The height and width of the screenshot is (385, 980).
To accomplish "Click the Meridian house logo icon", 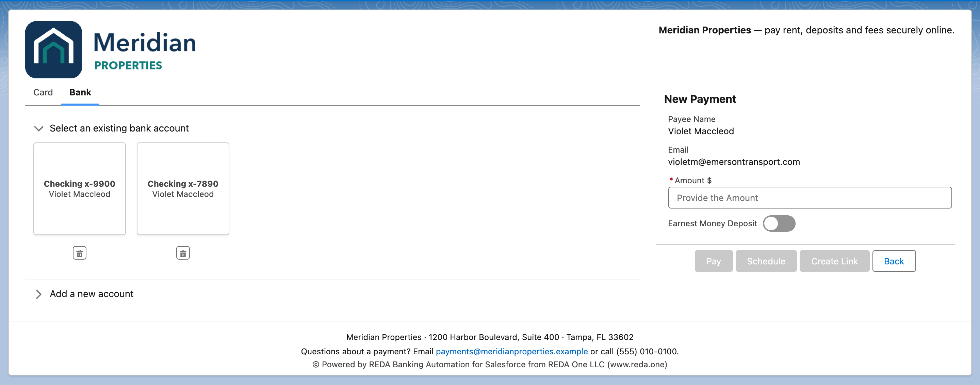I will point(54,49).
